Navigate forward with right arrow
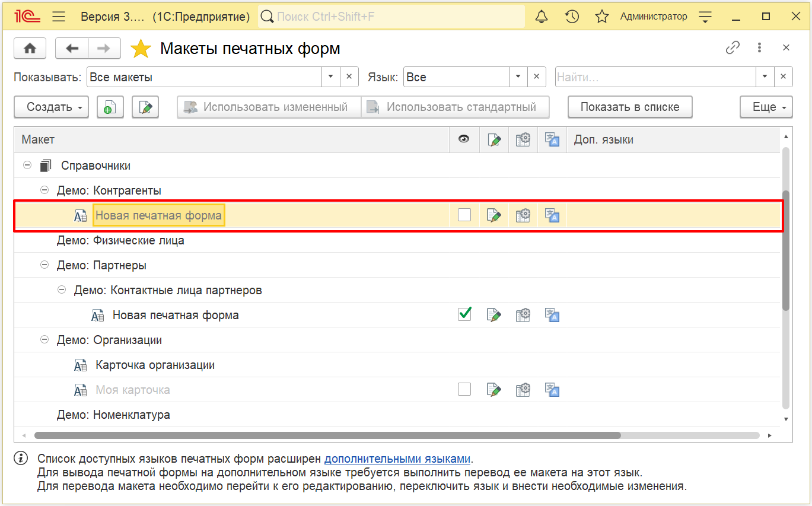812x506 pixels. pos(104,49)
